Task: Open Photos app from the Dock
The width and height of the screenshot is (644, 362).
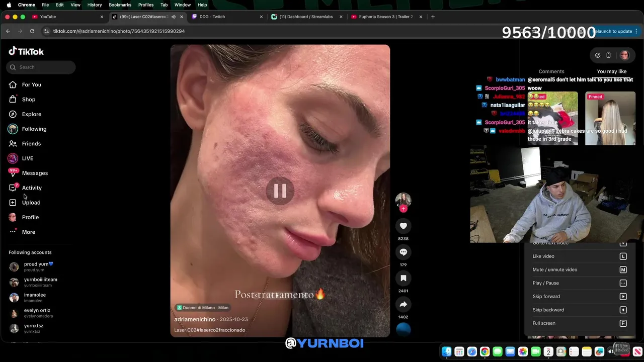Action: pyautogui.click(x=523, y=352)
